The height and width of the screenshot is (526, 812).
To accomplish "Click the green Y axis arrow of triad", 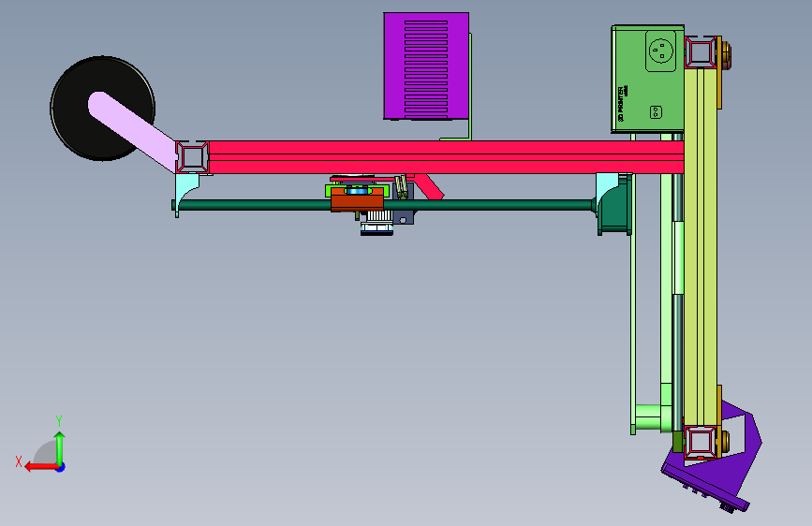I will pos(60,446).
